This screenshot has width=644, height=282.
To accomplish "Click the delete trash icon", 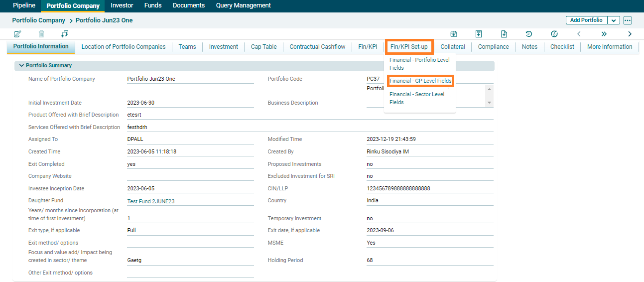I will 41,34.
